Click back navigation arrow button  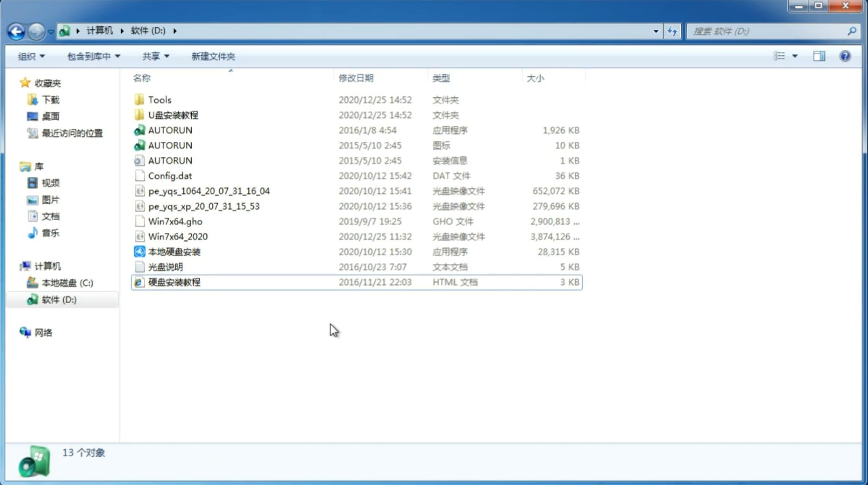(16, 30)
